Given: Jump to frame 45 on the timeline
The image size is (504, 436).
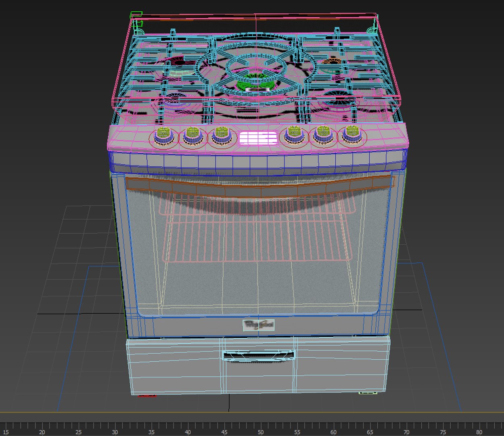Looking at the screenshot, I should (224, 432).
